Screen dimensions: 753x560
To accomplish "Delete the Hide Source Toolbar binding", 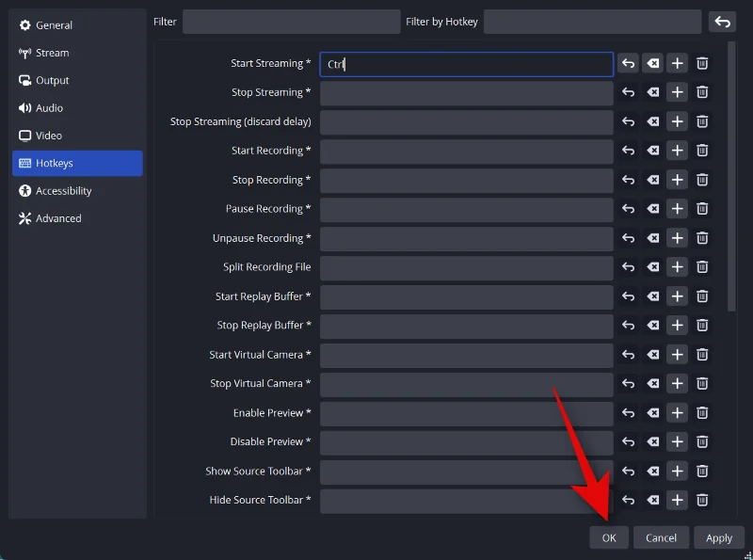I will coord(702,501).
